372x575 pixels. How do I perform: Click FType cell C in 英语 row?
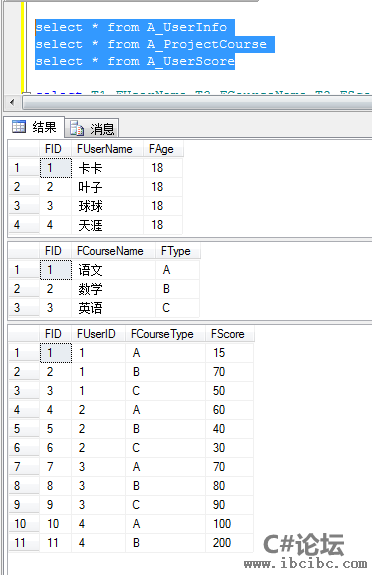pyautogui.click(x=178, y=308)
